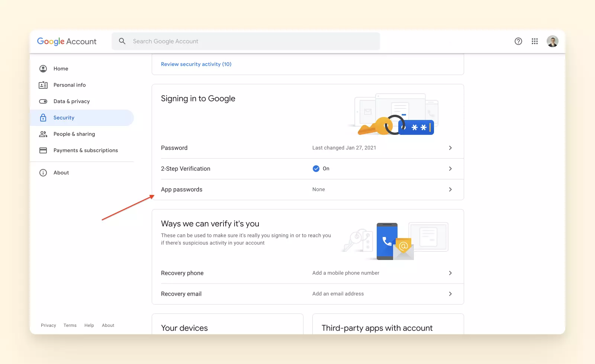
Task: Click the Home sidebar icon
Action: [43, 69]
